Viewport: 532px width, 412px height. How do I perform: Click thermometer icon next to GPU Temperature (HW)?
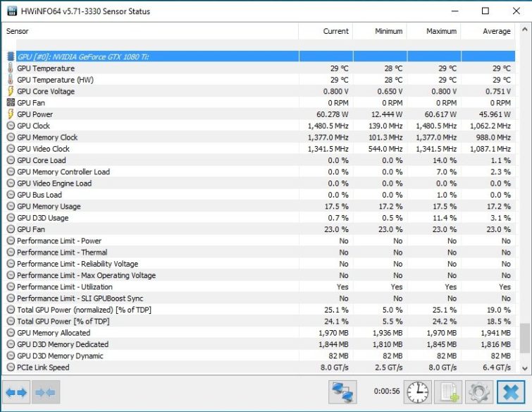click(x=11, y=80)
